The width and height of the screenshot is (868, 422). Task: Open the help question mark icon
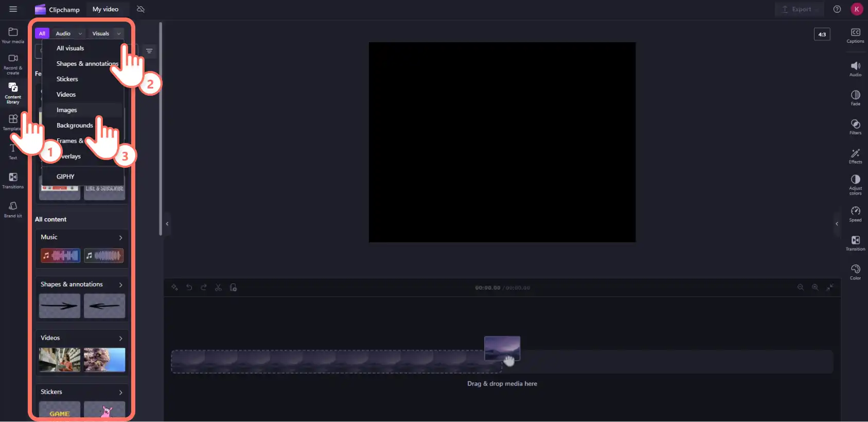(837, 9)
